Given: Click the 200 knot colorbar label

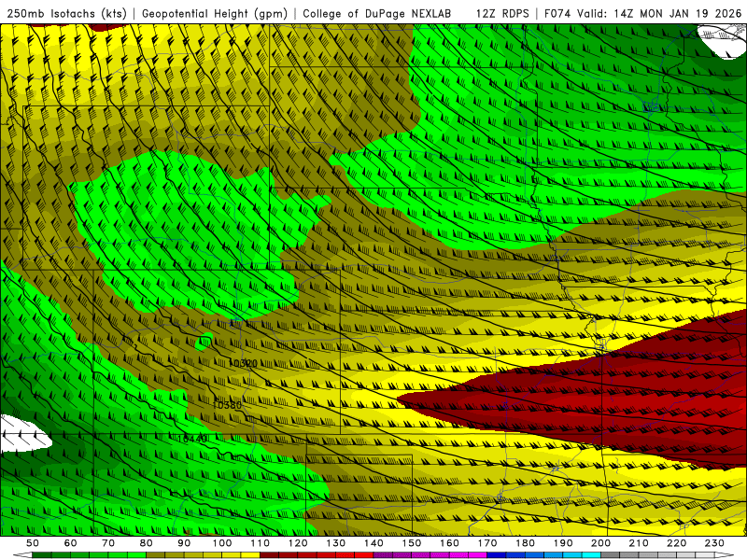Looking at the screenshot, I should (x=600, y=543).
